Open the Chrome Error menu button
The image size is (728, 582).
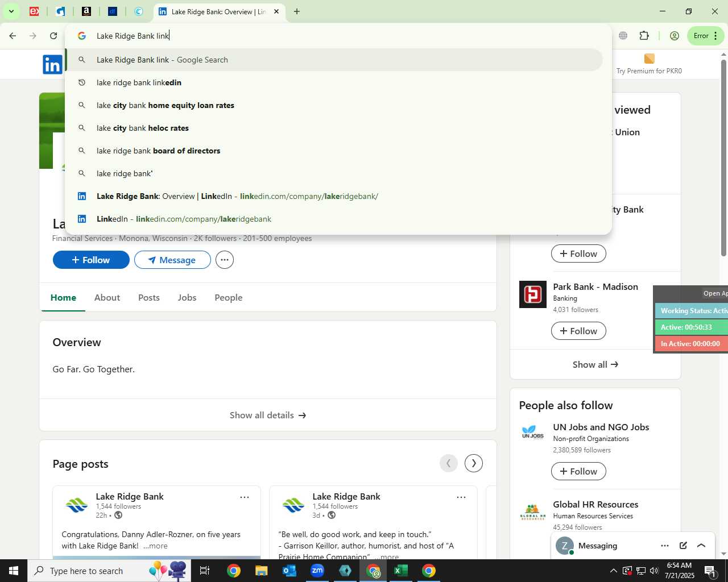click(x=705, y=36)
